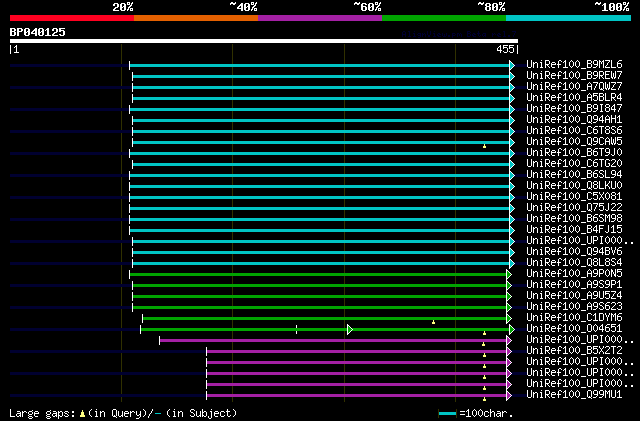The width and height of the screenshot is (640, 421).
Task: Click the red 20% identity legend segment
Action: tap(72, 18)
